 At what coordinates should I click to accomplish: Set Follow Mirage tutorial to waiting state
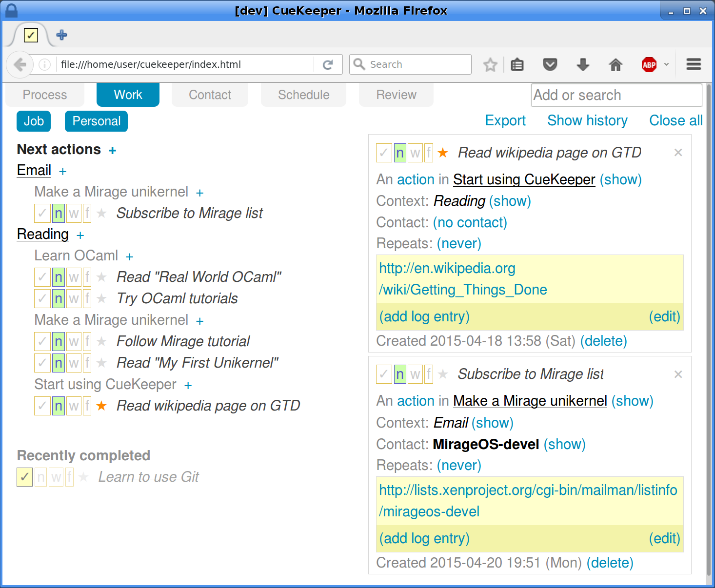(x=74, y=341)
